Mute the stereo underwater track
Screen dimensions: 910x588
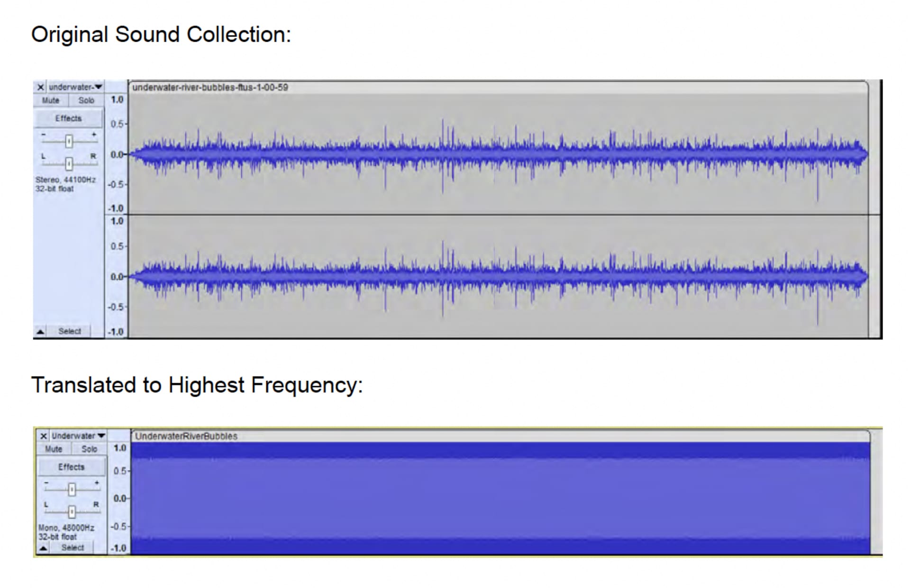click(51, 100)
